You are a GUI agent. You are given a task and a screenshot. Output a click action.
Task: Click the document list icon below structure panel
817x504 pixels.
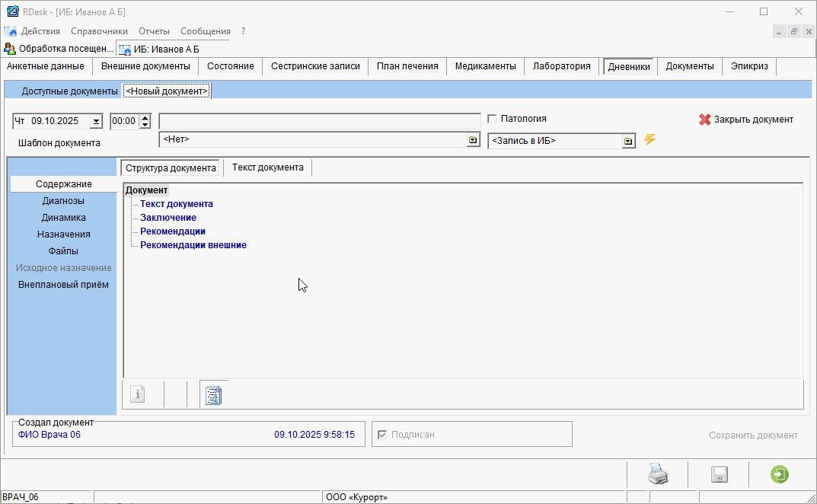[214, 394]
